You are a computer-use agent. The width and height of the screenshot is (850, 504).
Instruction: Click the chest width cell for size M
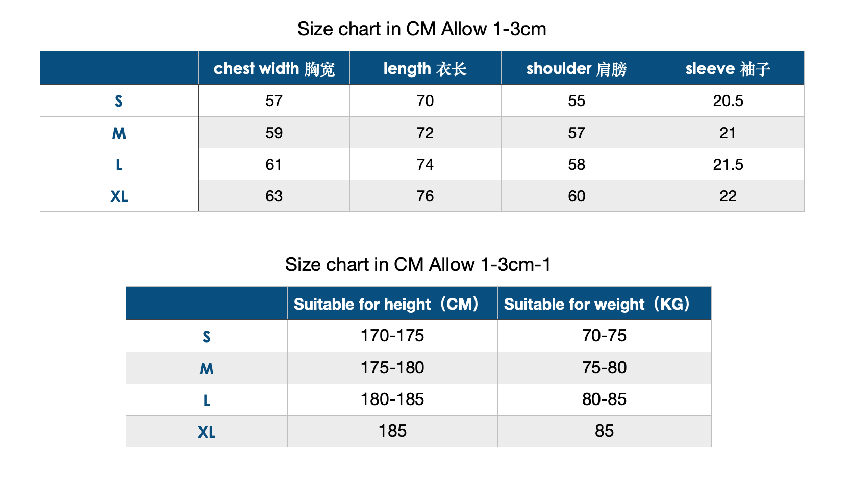274,133
